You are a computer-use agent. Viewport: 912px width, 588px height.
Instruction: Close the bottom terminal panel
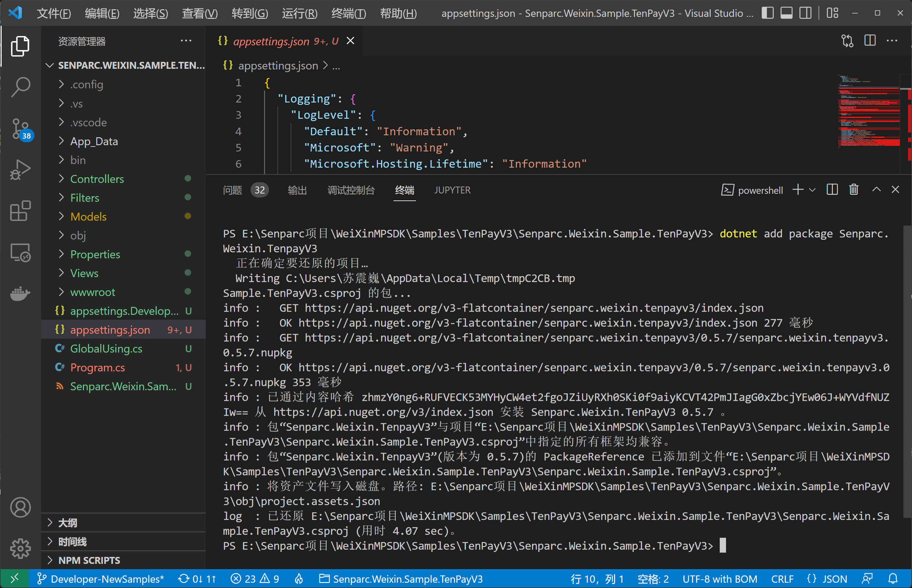tap(895, 190)
